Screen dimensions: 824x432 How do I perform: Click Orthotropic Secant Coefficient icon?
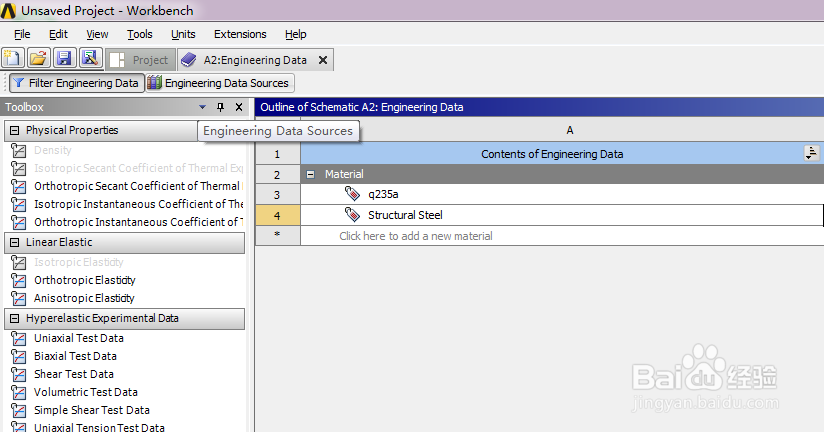(18, 187)
